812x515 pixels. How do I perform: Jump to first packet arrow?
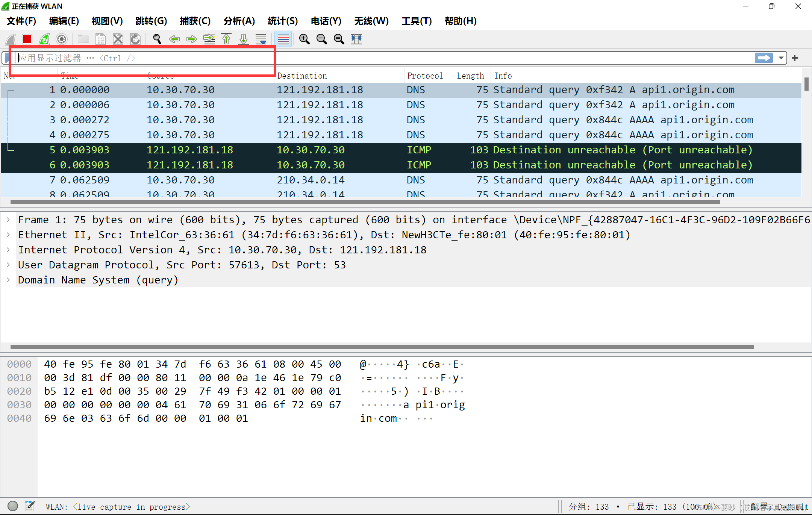(226, 39)
